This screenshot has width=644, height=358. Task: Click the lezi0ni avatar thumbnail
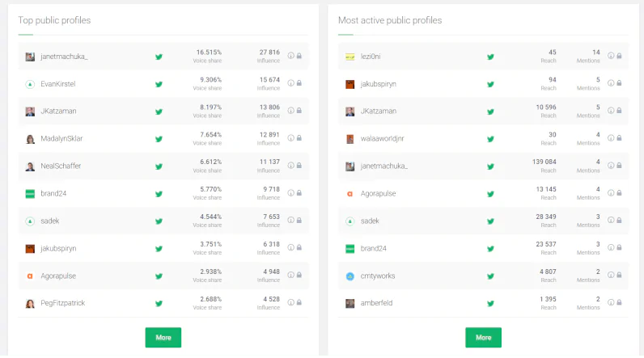[x=350, y=57]
